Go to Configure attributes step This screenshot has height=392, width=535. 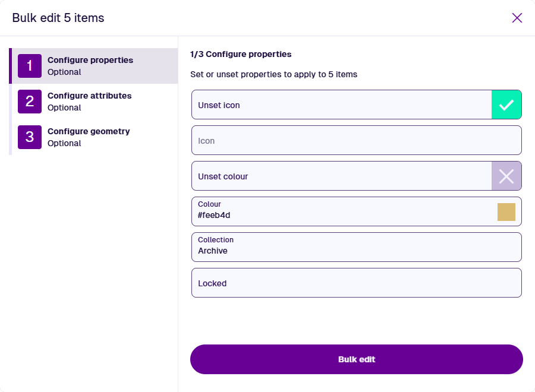(89, 96)
